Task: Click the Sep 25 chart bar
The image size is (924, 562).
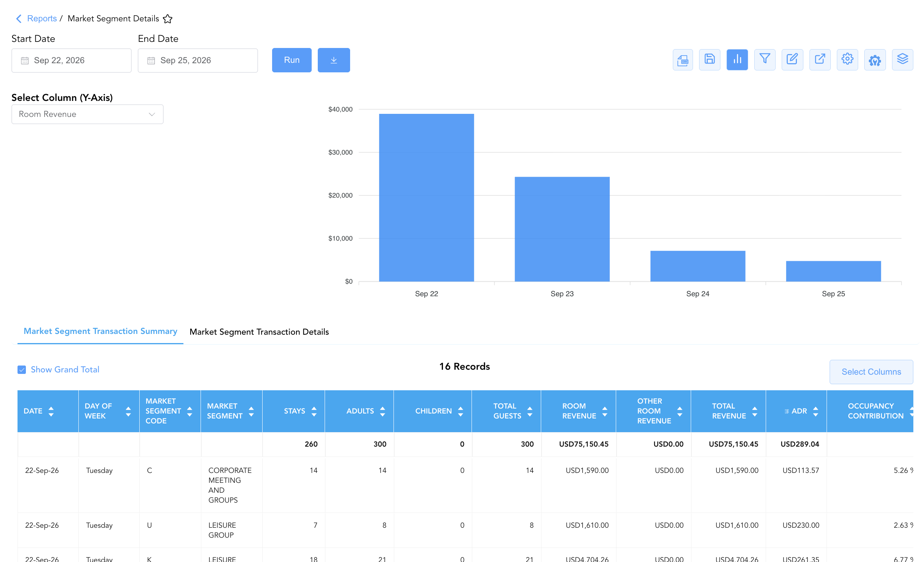Action: point(833,271)
